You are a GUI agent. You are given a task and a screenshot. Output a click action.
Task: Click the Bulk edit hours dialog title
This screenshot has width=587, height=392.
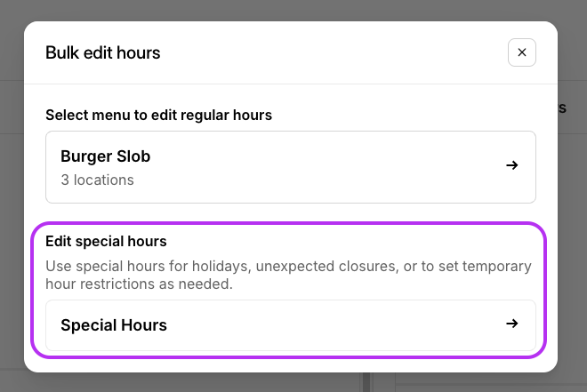102,52
